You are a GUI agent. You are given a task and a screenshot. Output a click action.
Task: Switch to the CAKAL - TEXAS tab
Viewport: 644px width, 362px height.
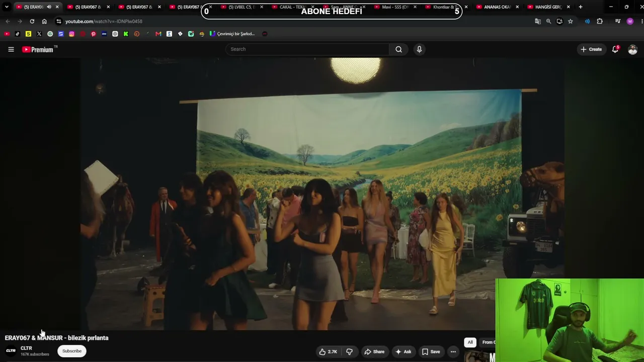pos(291,7)
